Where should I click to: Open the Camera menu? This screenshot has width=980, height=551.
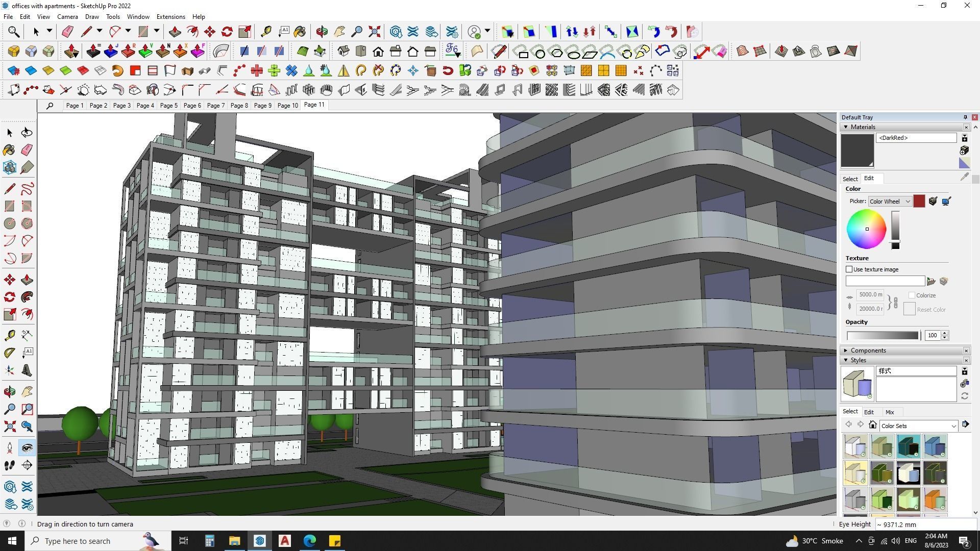pos(67,17)
